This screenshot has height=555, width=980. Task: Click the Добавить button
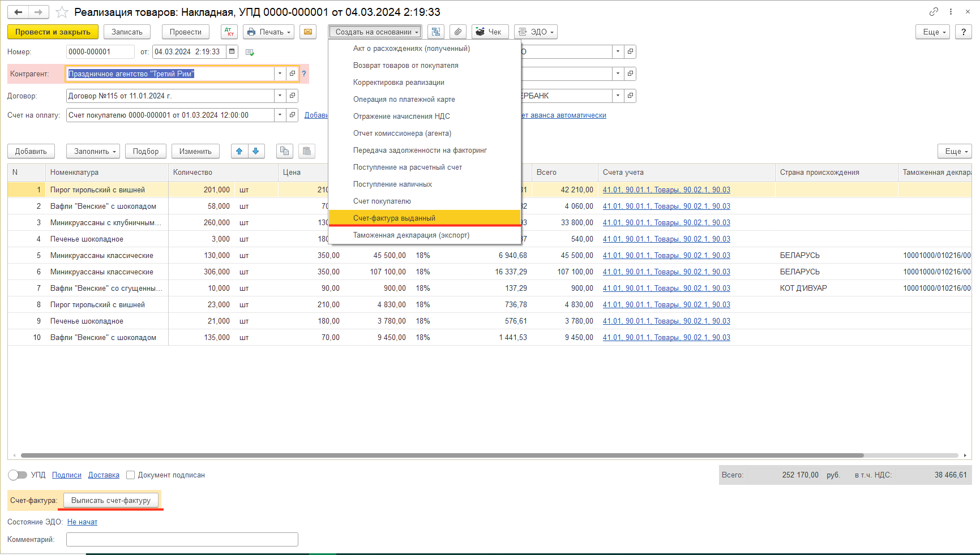coord(31,151)
